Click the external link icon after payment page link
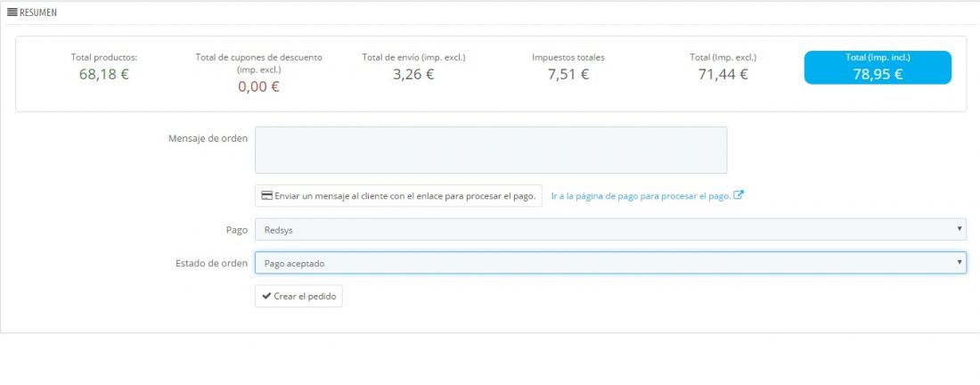This screenshot has height=385, width=980. tap(739, 195)
